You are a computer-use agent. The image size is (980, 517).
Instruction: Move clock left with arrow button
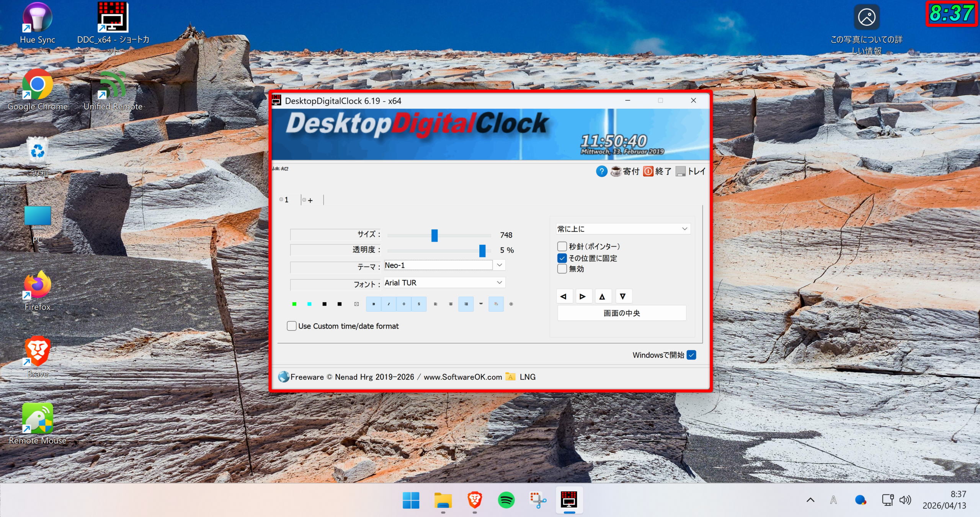tap(563, 296)
